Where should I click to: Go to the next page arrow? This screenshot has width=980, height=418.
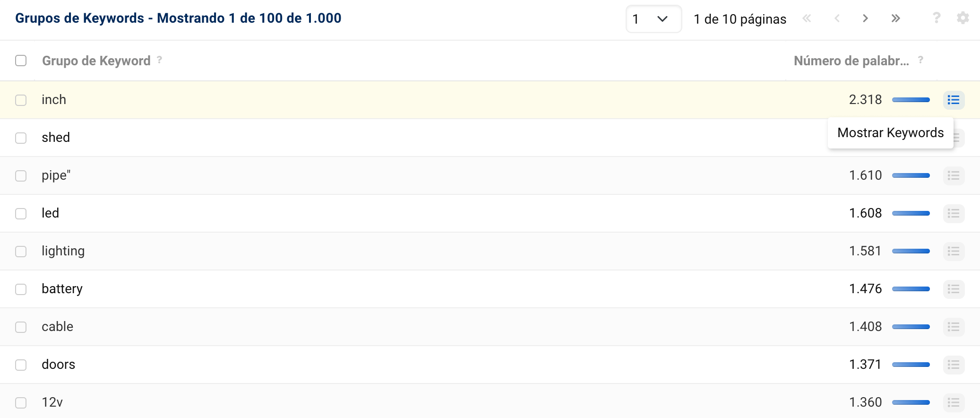tap(865, 18)
